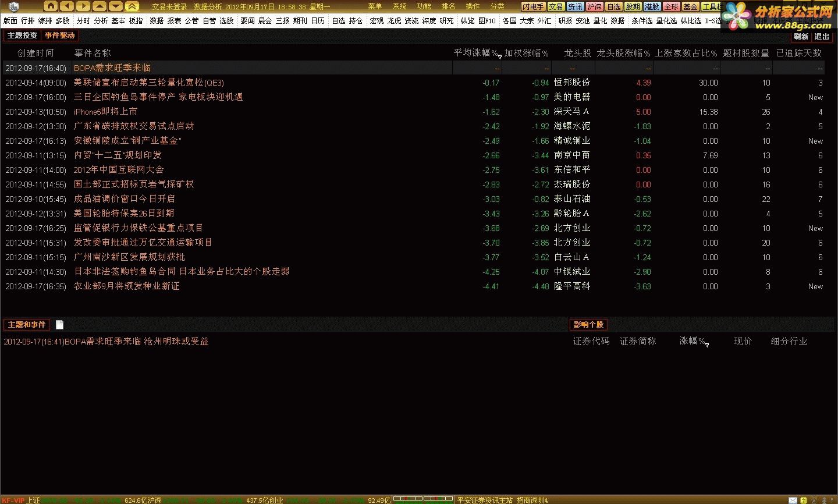The height and width of the screenshot is (504, 838).
Task: Open 分时 chart from toolbar
Action: coord(83,21)
